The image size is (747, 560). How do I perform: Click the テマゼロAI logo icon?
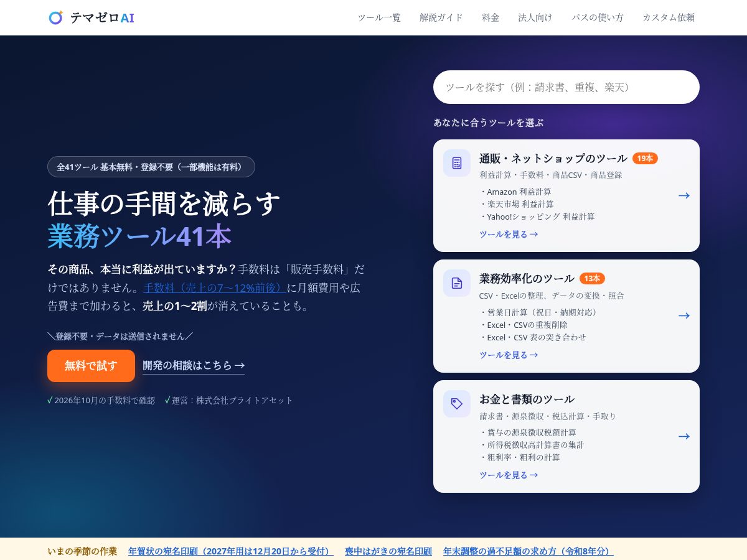point(55,17)
